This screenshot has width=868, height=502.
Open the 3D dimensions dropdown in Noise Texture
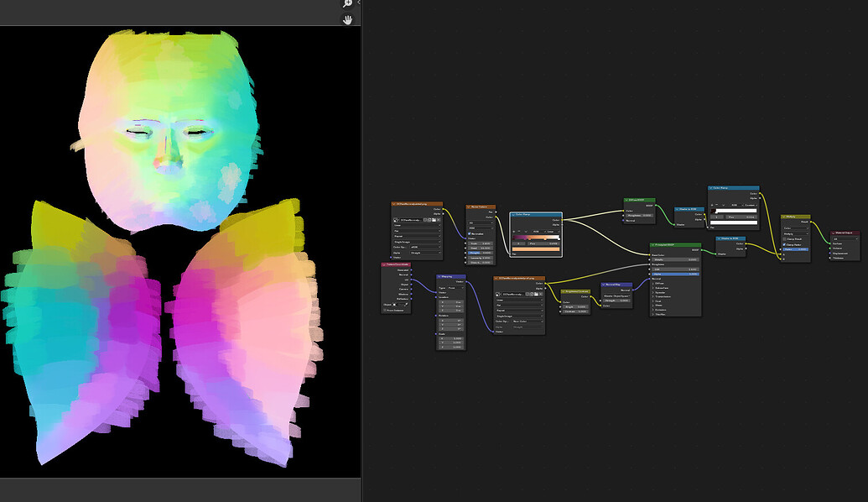coord(481,222)
